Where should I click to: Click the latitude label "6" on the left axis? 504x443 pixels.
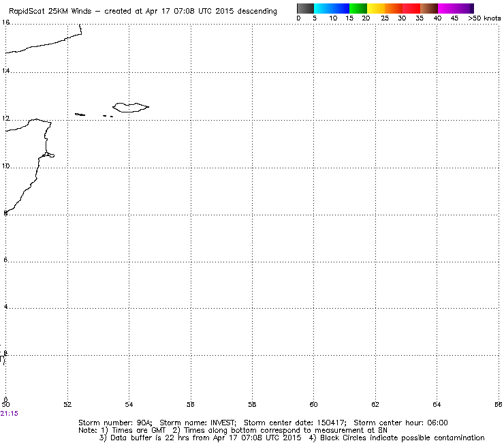pos(5,260)
